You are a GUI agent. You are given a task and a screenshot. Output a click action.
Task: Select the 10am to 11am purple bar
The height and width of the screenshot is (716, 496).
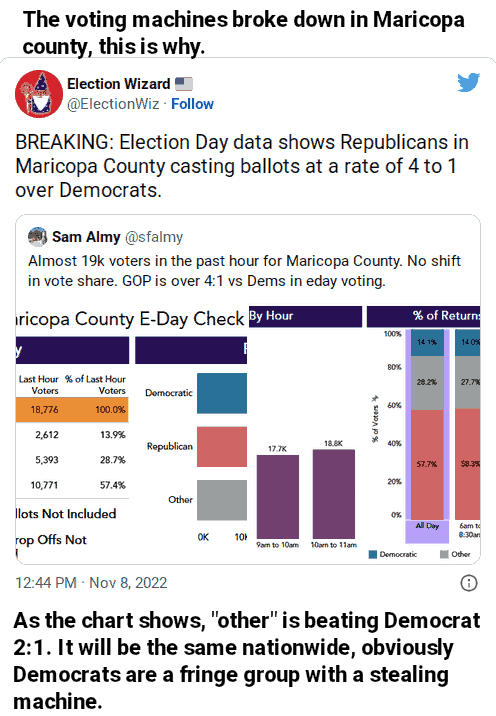coord(333,494)
